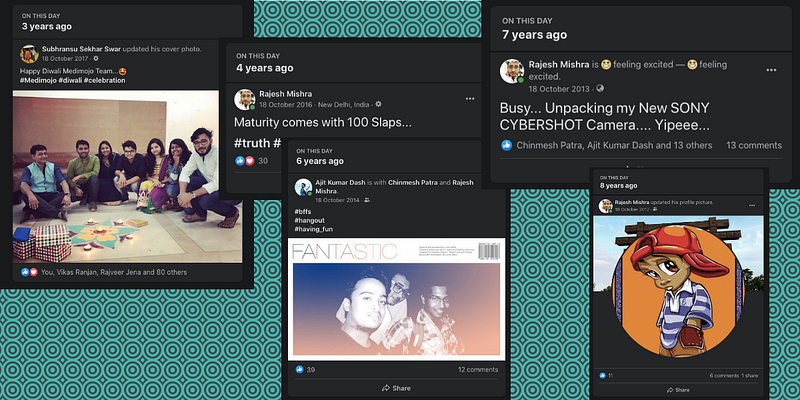Open Rajesh Mishra avatar on 7 years ago post

pyautogui.click(x=512, y=71)
